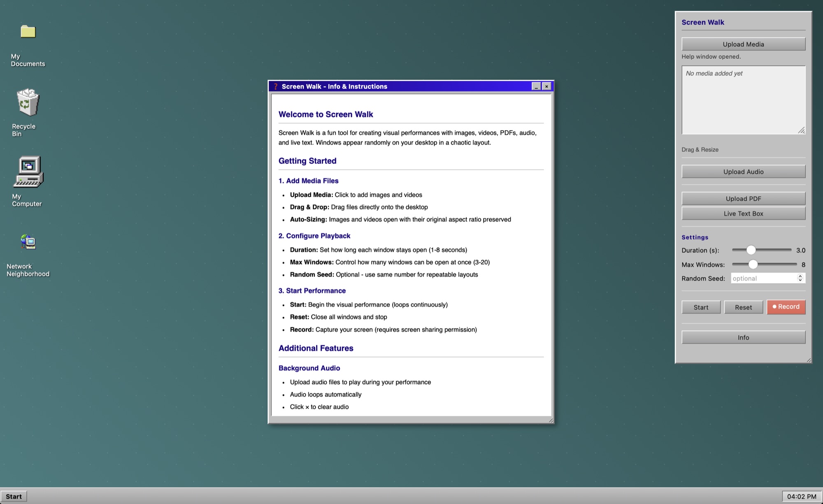Click the taskbar clock showing 04:02 PM
Viewport: 823px width, 504px height.
coord(802,496)
